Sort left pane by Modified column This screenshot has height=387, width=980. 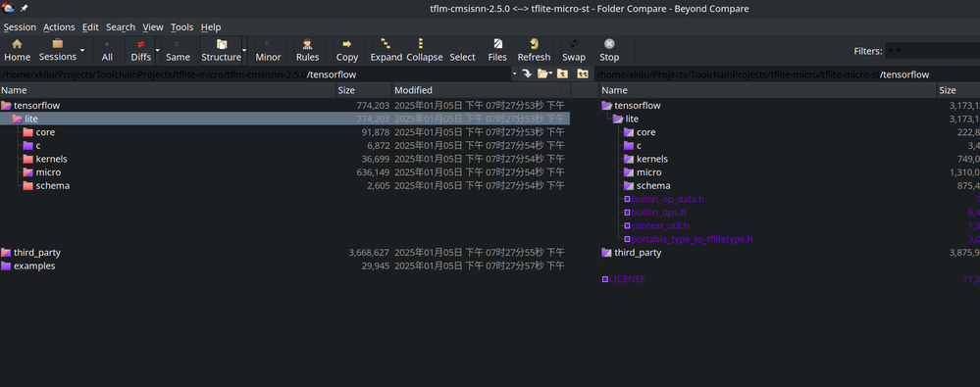click(x=481, y=90)
